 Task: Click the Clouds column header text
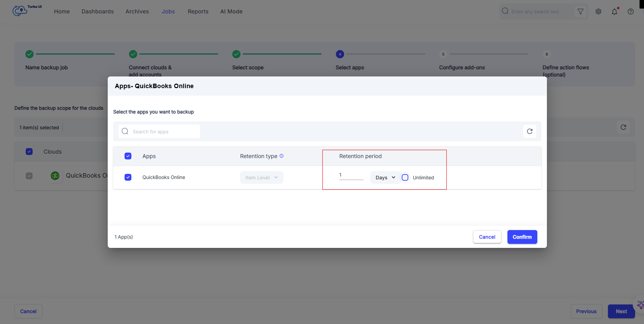pyautogui.click(x=52, y=152)
